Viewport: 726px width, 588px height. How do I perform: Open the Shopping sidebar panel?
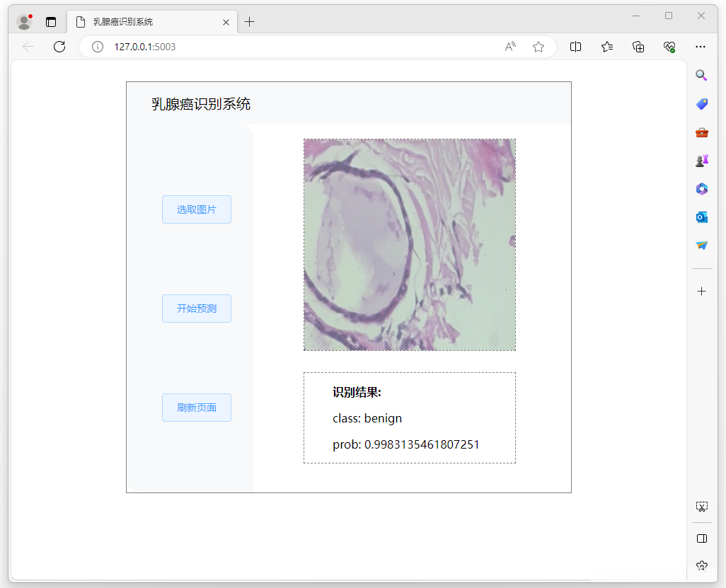[701, 104]
